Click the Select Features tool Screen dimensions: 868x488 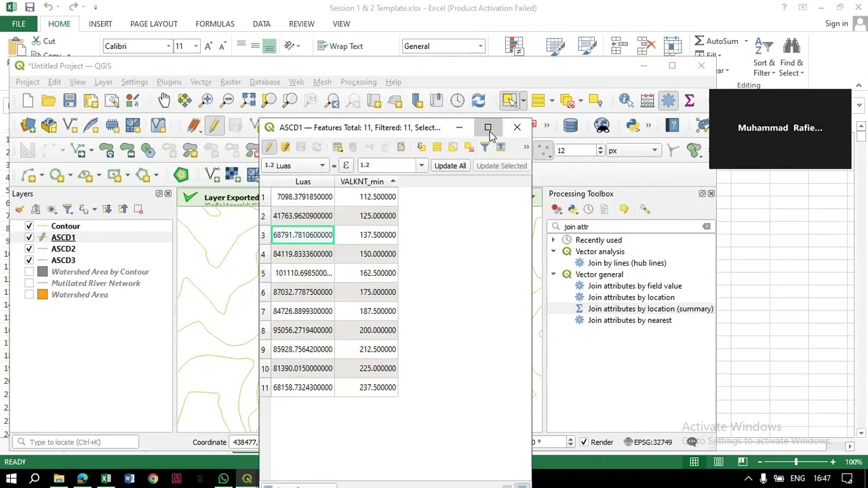pyautogui.click(x=509, y=101)
